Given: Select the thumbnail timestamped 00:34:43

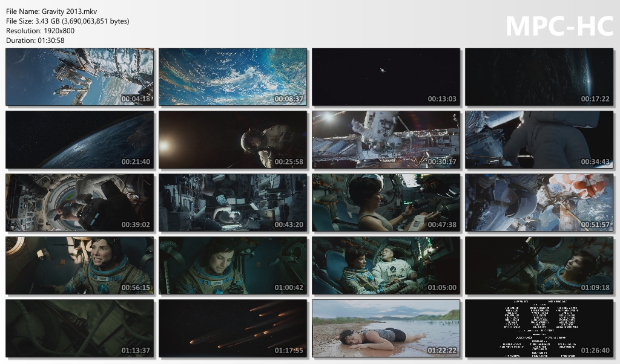Looking at the screenshot, I should [x=539, y=140].
